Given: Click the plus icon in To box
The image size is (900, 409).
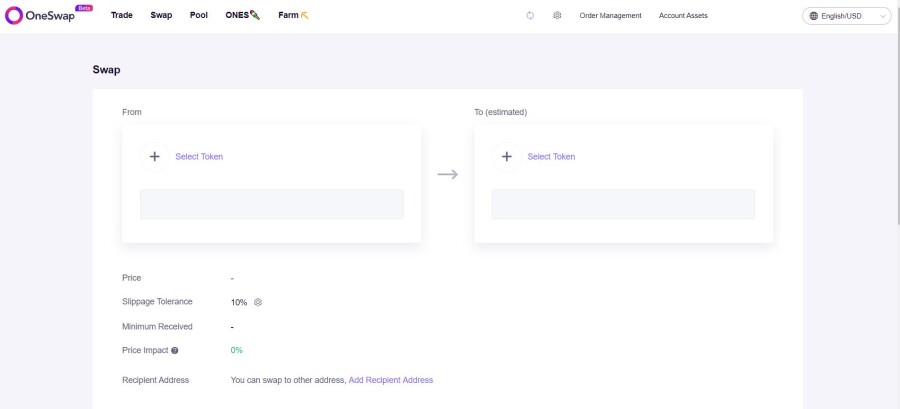Looking at the screenshot, I should 506,157.
